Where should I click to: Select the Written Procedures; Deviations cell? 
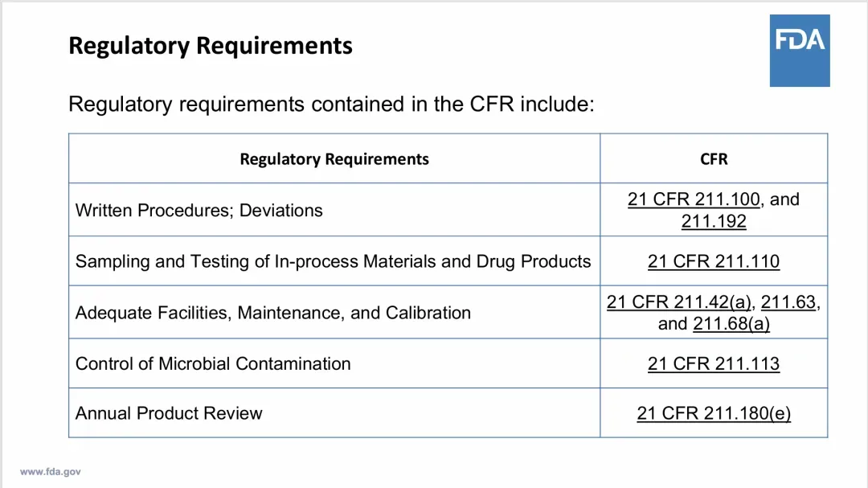click(199, 211)
